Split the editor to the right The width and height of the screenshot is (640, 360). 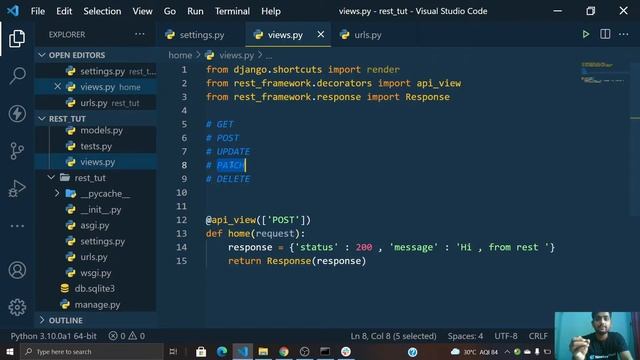click(x=605, y=34)
